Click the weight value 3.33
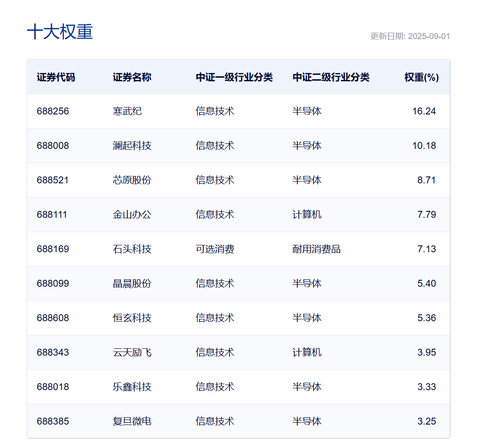Screen dimensions: 492x448 tap(426, 387)
